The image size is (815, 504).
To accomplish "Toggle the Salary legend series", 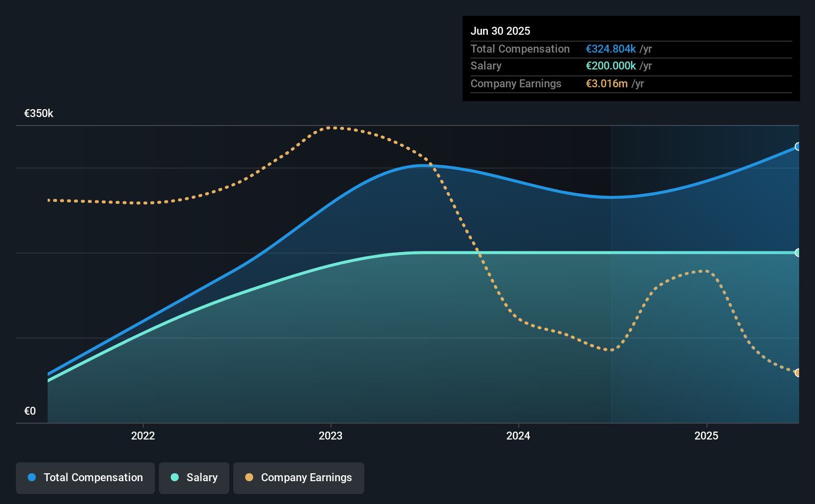I will click(194, 478).
